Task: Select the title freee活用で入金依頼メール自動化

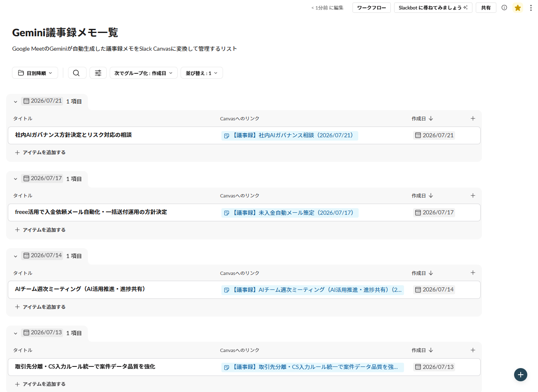Action: (91, 212)
